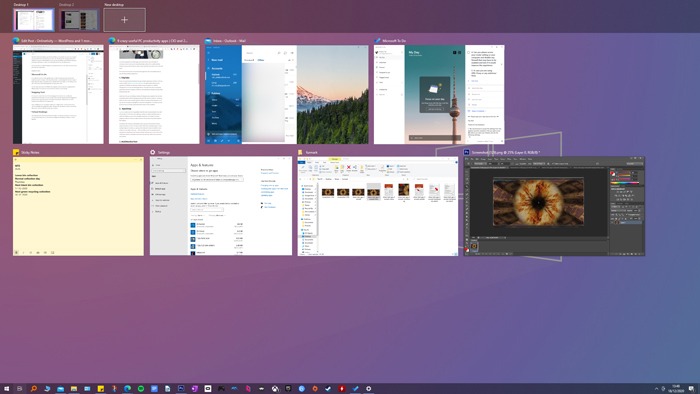Screen dimensions: 700x394
Task: Open Settings gear in the taskbar
Action: tap(369, 389)
